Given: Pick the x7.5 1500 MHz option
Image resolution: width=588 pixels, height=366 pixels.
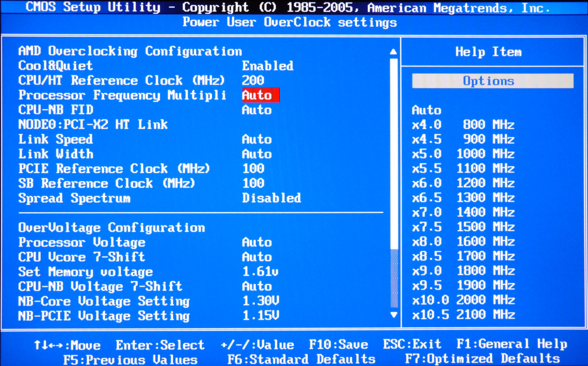Looking at the screenshot, I should 463,227.
